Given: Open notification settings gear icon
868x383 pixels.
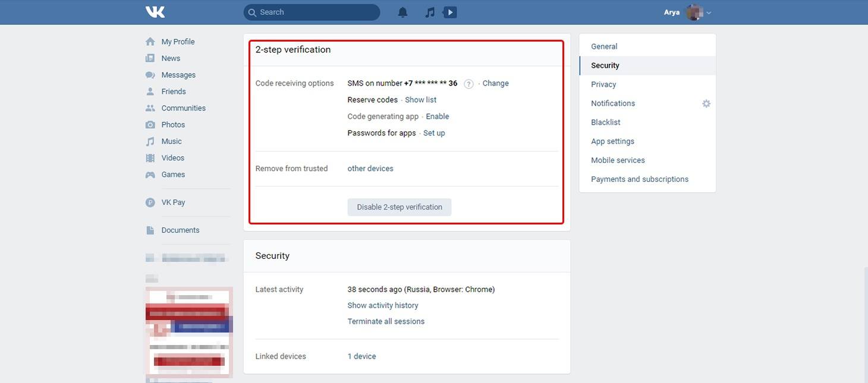Looking at the screenshot, I should pos(706,103).
